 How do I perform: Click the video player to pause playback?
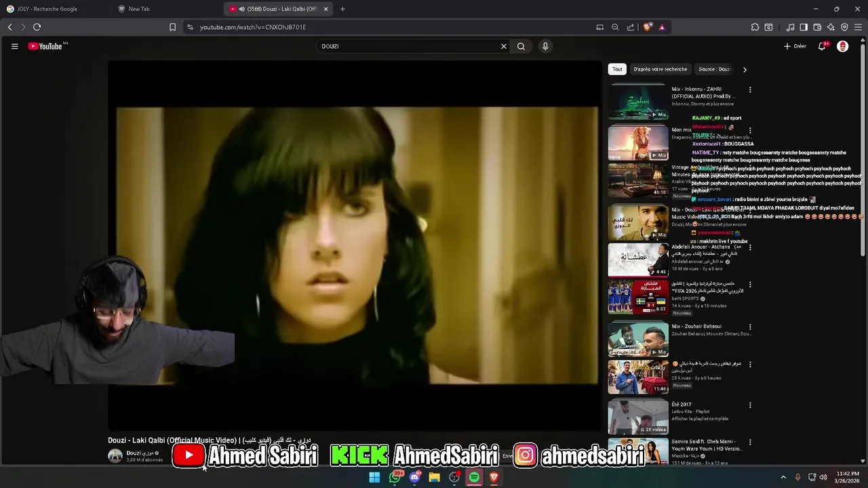pyautogui.click(x=355, y=245)
